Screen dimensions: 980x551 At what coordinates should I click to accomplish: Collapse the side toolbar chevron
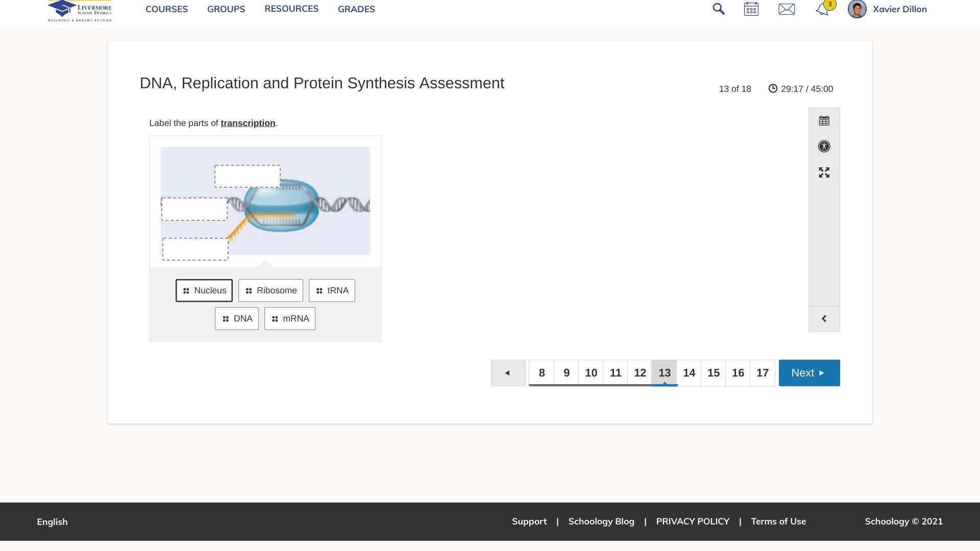coord(824,319)
